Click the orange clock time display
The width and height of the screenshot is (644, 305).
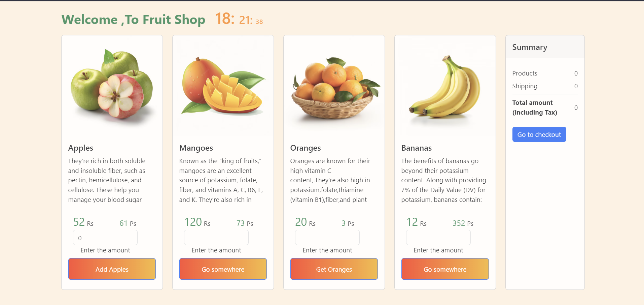pyautogui.click(x=239, y=19)
